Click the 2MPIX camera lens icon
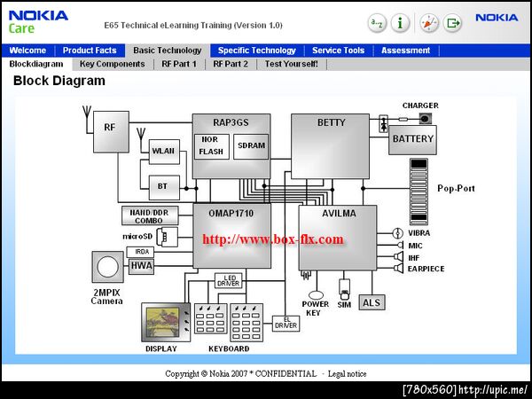 coord(108,267)
